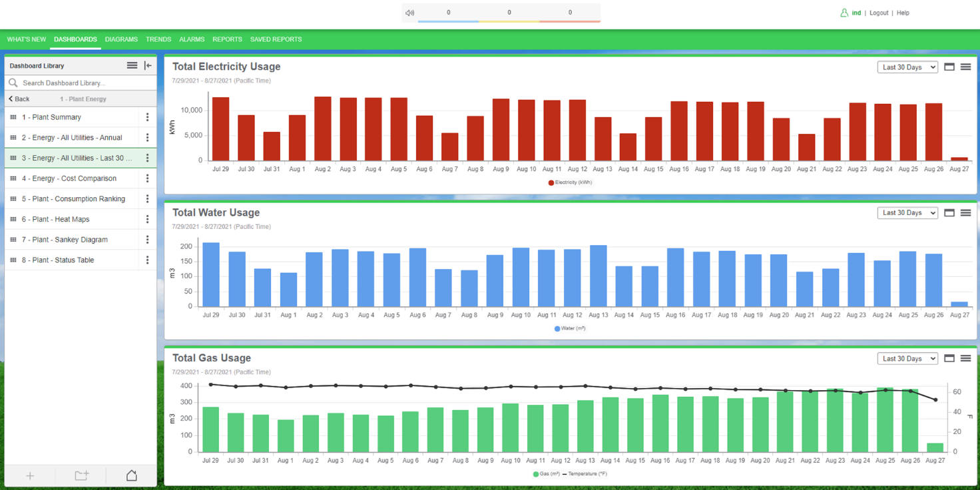Click the home icon at sidebar bottom
This screenshot has width=980, height=490.
(131, 475)
